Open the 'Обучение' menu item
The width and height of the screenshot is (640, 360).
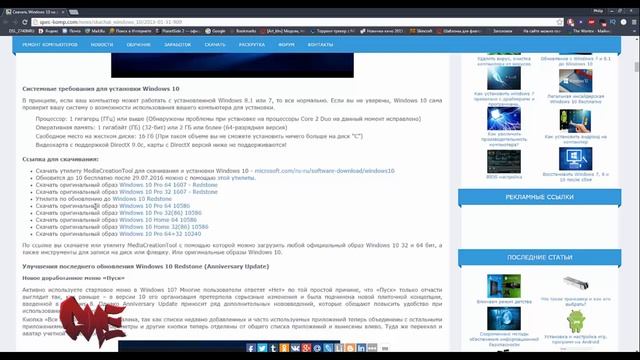point(138,44)
